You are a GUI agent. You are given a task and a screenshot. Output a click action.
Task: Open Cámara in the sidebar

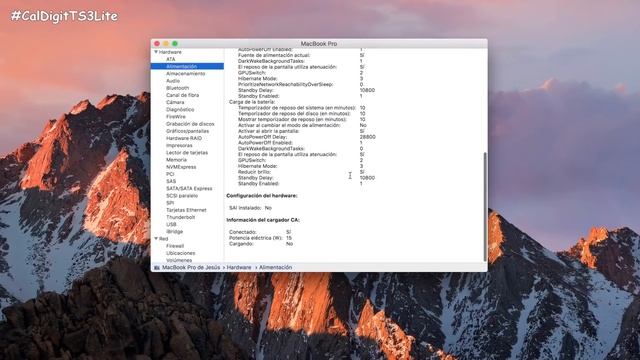tap(175, 102)
